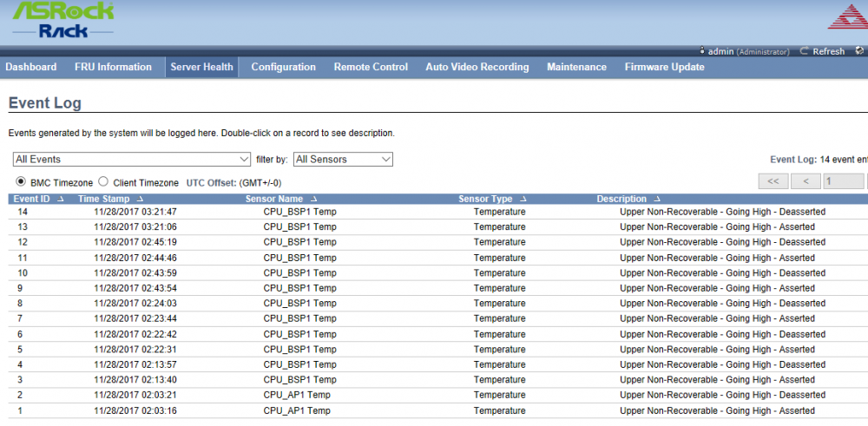868x426 pixels.
Task: Open the Configuration menu
Action: [x=284, y=67]
